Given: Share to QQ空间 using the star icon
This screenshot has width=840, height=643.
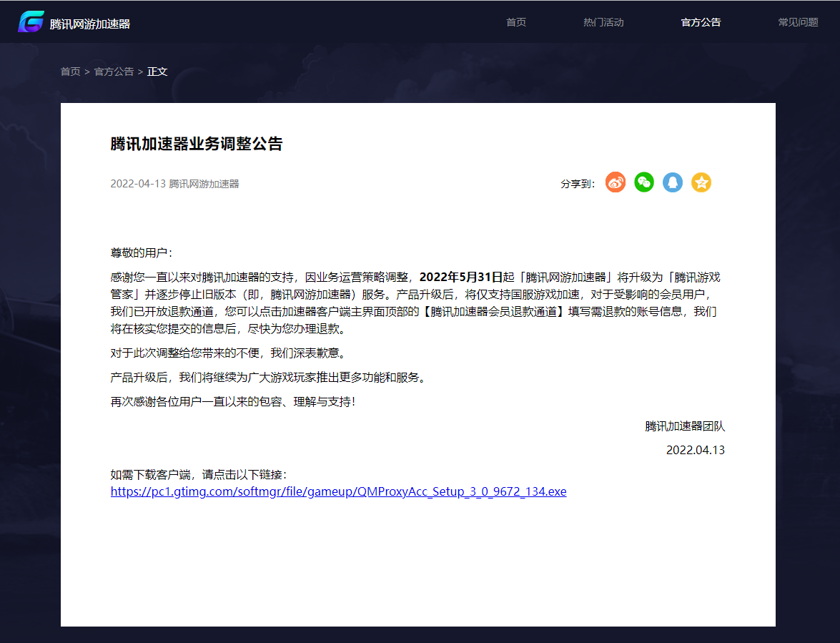Looking at the screenshot, I should click(x=701, y=182).
